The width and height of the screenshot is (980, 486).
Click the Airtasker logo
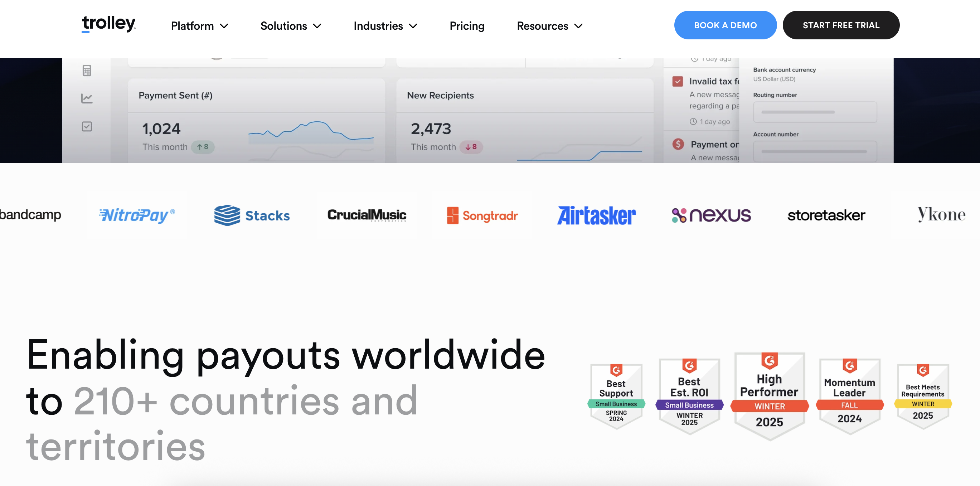[596, 215]
